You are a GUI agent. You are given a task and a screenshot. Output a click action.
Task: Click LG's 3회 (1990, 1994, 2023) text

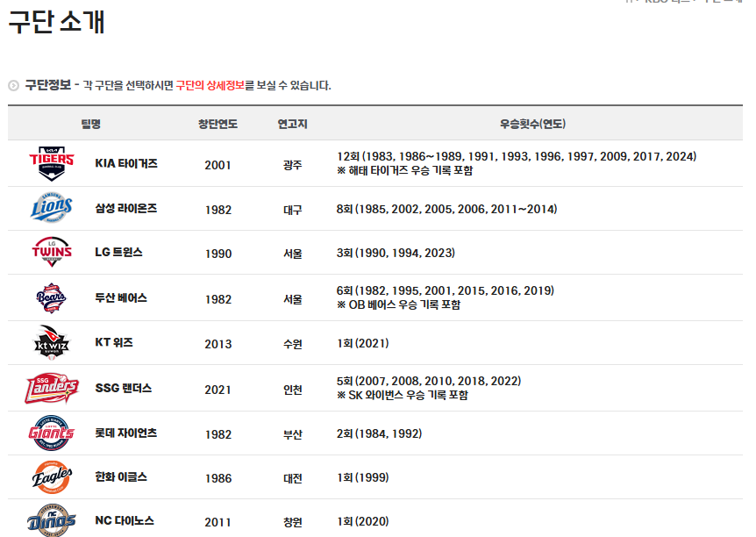pyautogui.click(x=396, y=253)
